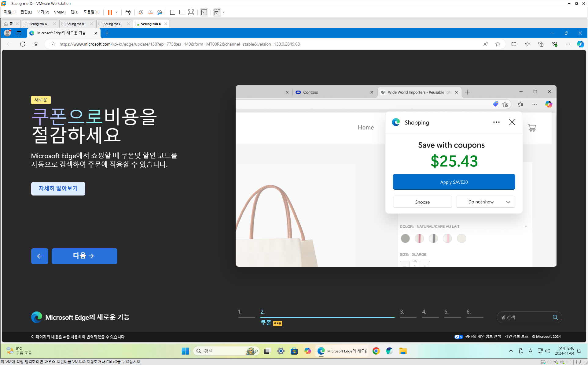Switch to Seung mo B tab
588x365 pixels.
point(75,24)
